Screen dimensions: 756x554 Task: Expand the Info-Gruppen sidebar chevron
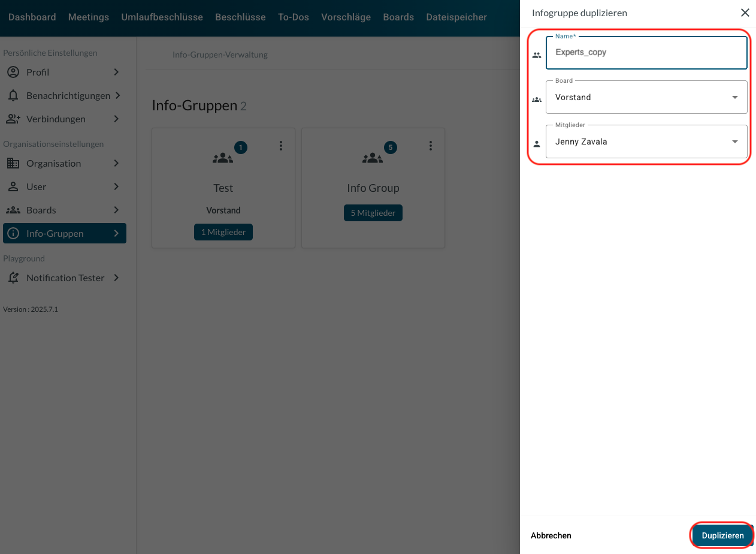[x=116, y=233]
